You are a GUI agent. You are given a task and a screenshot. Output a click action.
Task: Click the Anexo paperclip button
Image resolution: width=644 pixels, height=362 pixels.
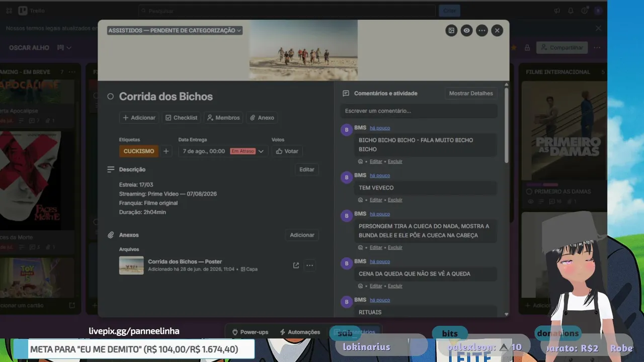pos(262,118)
